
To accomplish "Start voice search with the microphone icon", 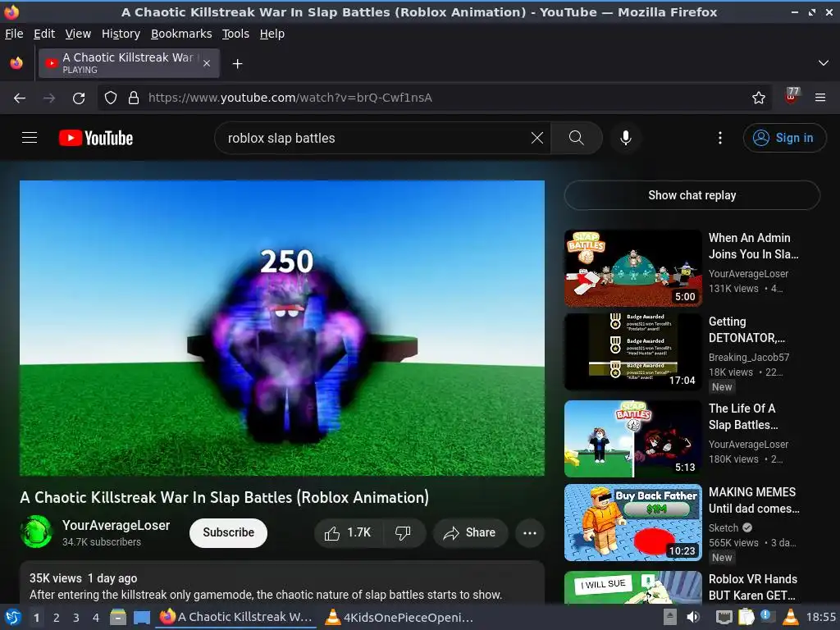I will (626, 138).
